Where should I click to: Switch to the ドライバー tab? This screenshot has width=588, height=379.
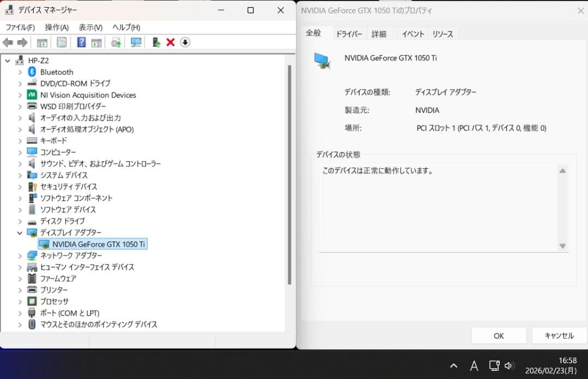tap(349, 34)
